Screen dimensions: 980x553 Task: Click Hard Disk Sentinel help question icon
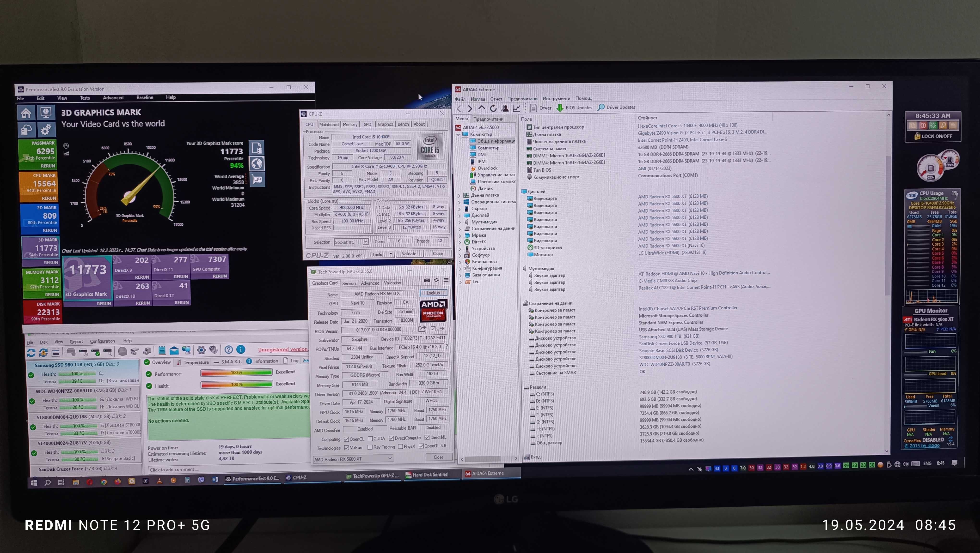(x=229, y=350)
